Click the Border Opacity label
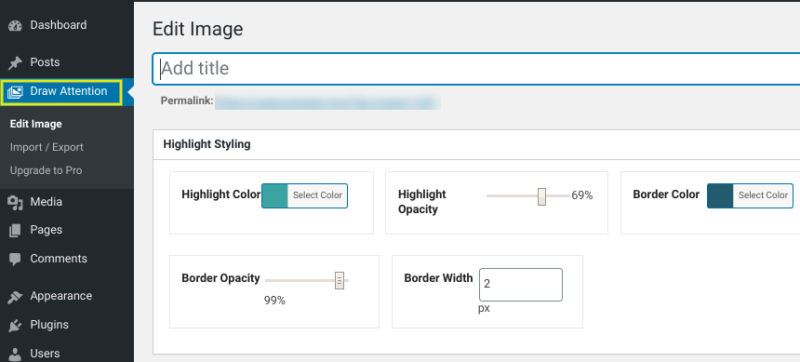Screen dimensions: 800x362 click(221, 278)
